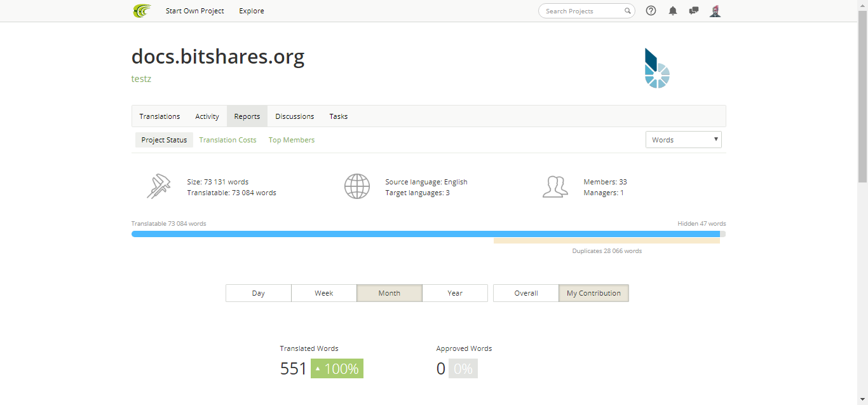
Task: Select the Week period toggle
Action: 324,293
